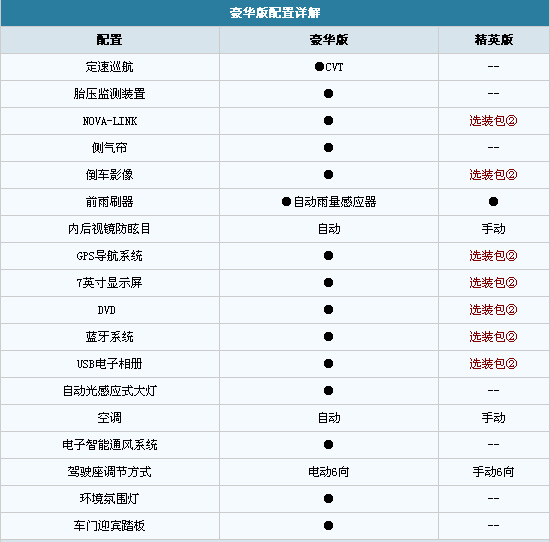Open 选装包② link for 倒车影像
The image size is (550, 542).
tap(493, 175)
